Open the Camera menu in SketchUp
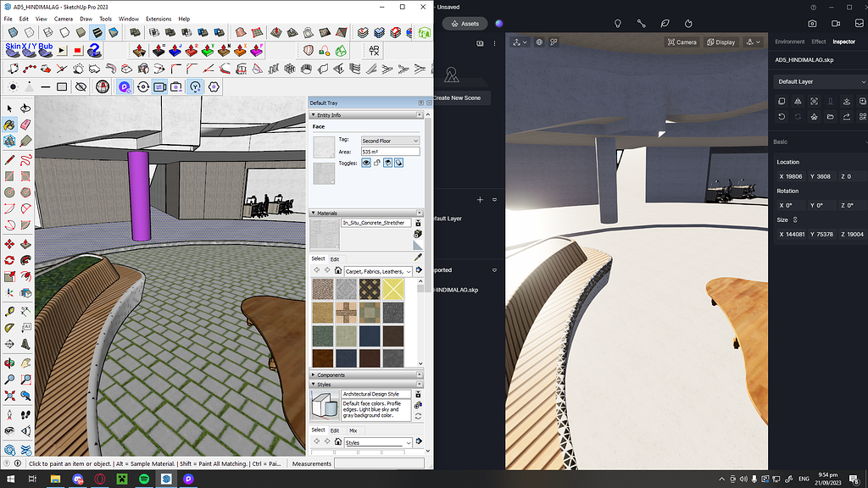868x488 pixels. pos(64,19)
